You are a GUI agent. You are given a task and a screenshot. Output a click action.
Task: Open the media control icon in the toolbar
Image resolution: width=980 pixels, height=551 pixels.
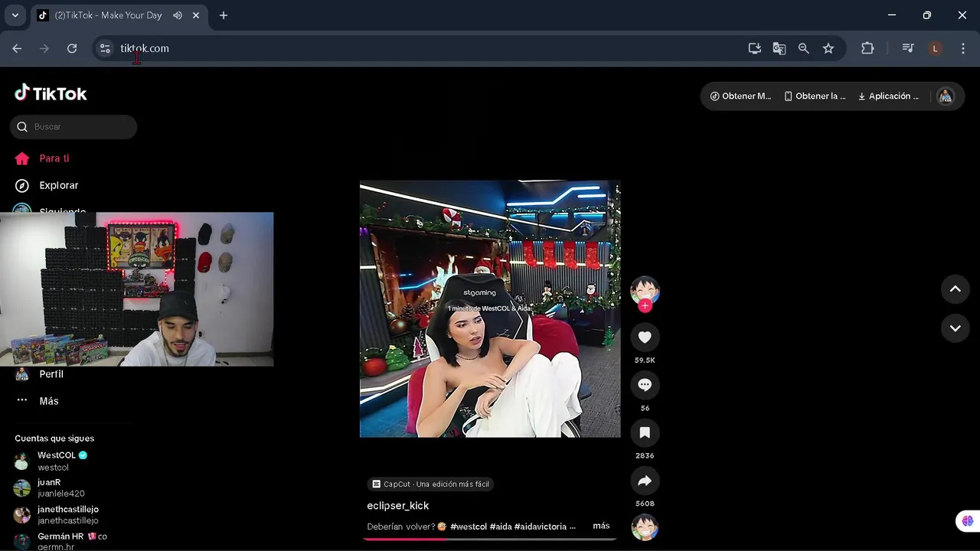coord(908,48)
